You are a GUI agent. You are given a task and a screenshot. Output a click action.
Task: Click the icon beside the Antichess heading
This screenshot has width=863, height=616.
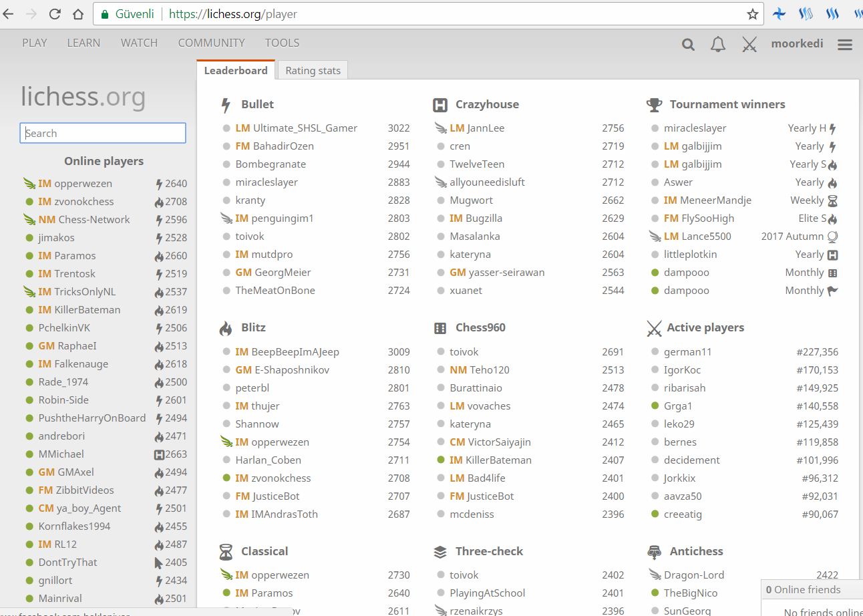654,552
